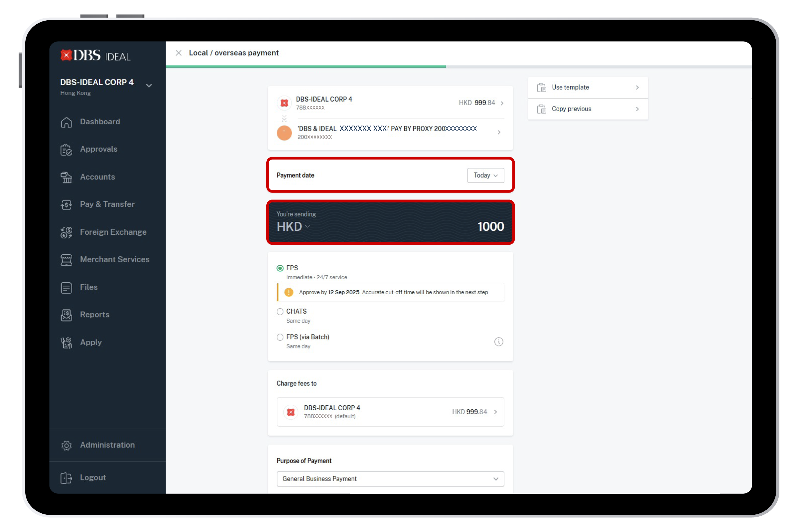
Task: Click the Merchant Services storefront icon
Action: (x=66, y=260)
